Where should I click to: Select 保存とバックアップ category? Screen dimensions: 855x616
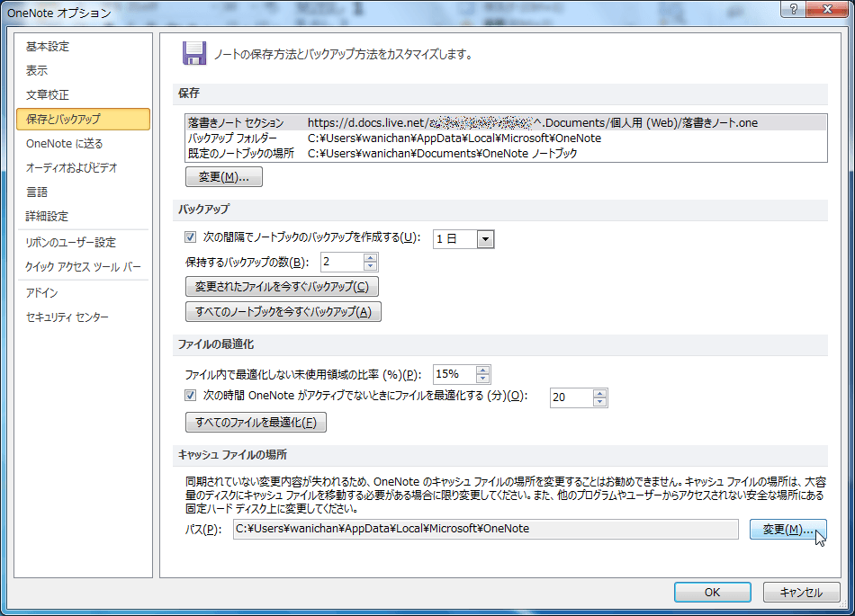tap(84, 120)
